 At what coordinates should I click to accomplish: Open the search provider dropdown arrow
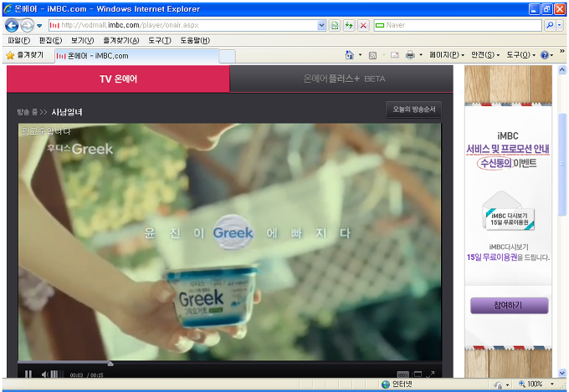[x=560, y=25]
